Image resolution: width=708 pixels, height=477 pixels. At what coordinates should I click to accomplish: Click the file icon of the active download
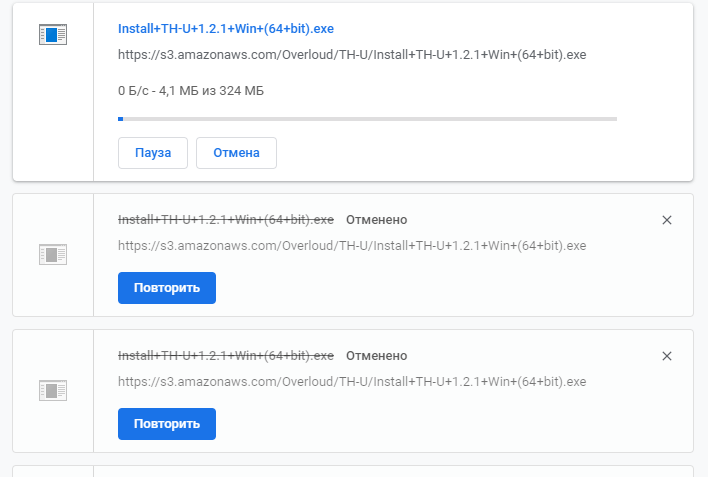coord(53,35)
